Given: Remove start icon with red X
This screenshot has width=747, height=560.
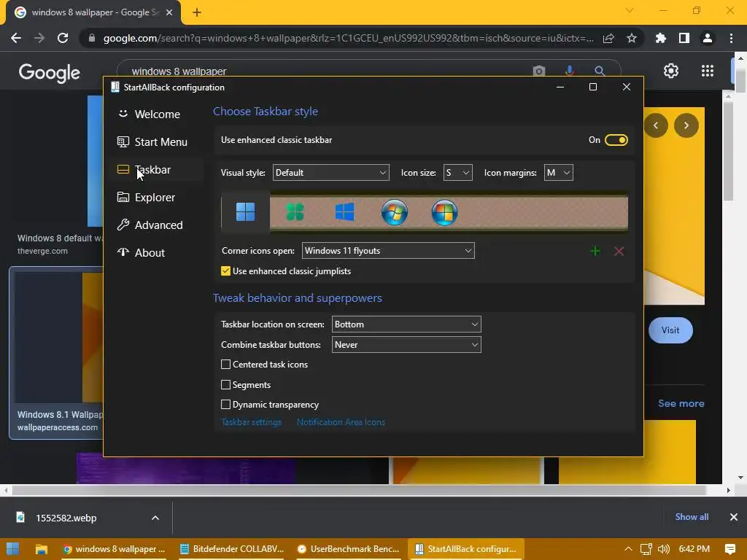Looking at the screenshot, I should point(619,251).
